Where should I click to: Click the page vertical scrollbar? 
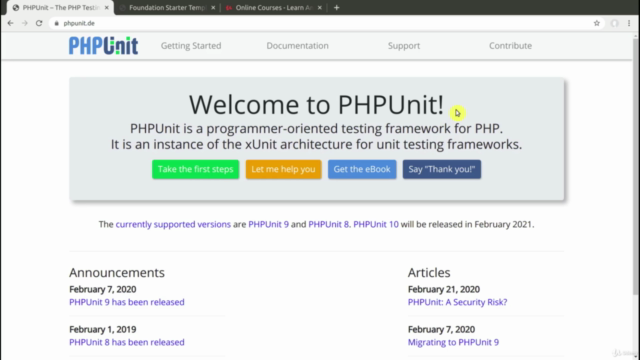click(636, 167)
